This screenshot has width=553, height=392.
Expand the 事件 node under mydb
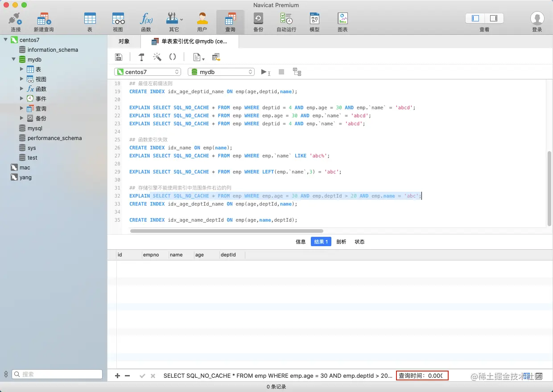click(x=22, y=99)
